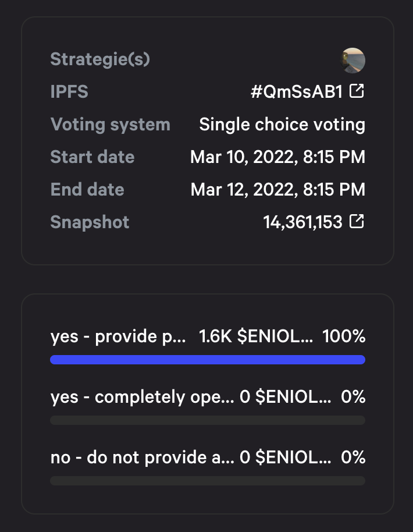The width and height of the screenshot is (413, 532).
Task: Click the empty bar under 'no - do not provide'
Action: (208, 480)
